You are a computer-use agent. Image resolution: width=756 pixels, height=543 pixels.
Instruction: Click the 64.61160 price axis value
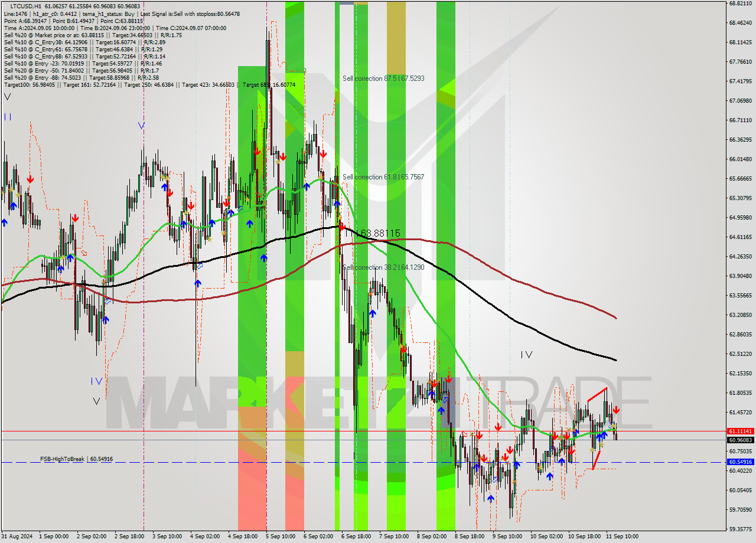[741, 237]
